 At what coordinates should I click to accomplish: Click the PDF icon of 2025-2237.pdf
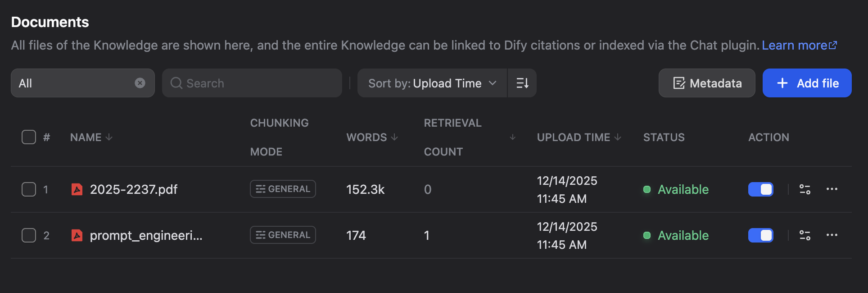pyautogui.click(x=77, y=189)
